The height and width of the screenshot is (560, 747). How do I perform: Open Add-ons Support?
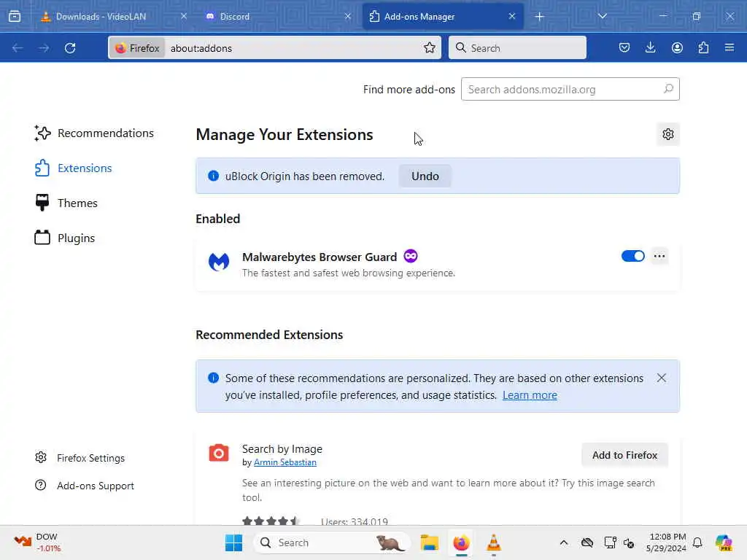(x=85, y=486)
